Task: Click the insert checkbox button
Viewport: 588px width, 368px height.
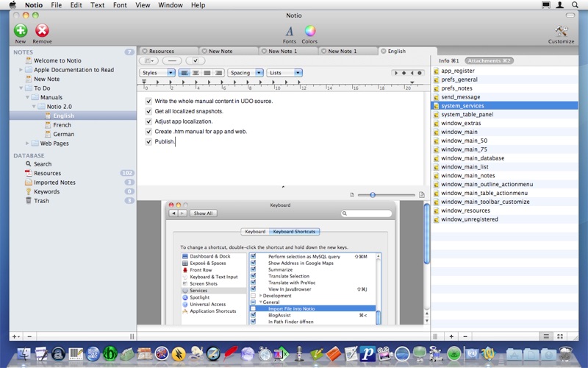Action: coord(196,60)
